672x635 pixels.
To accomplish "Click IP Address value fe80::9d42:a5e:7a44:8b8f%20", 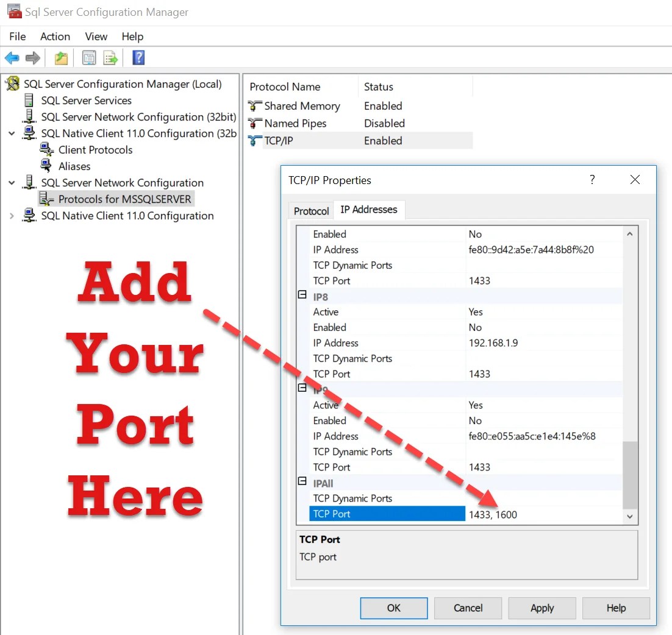I will click(x=531, y=250).
